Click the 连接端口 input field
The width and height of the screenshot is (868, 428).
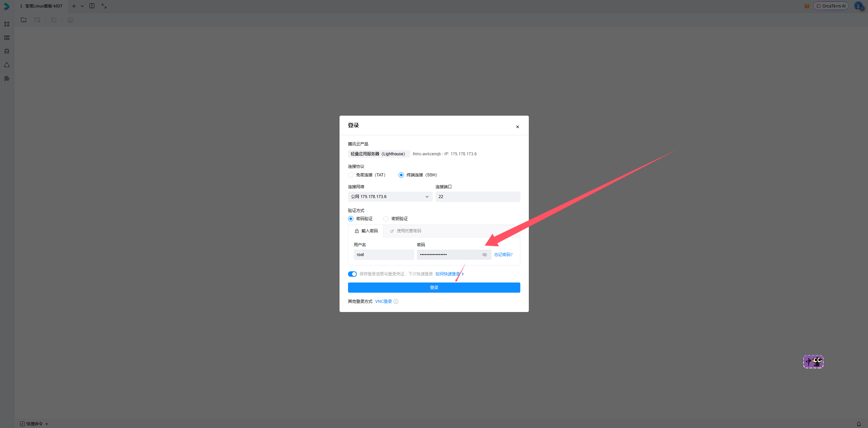click(477, 197)
